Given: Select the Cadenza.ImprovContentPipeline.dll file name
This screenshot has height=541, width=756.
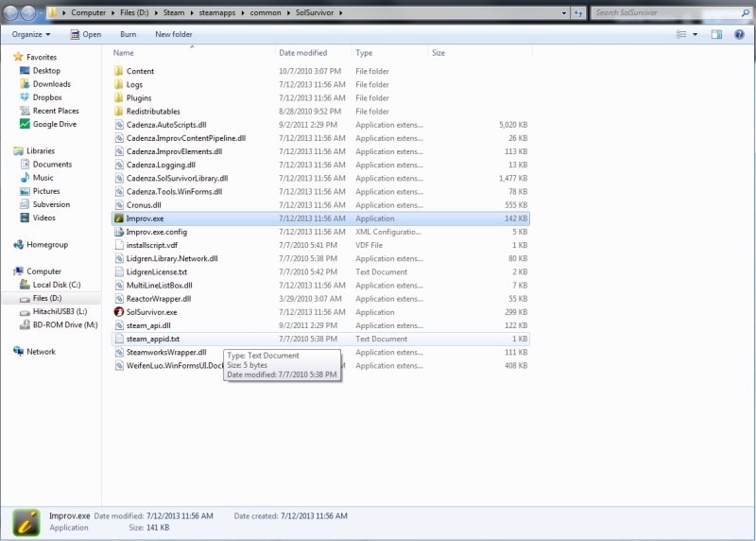Looking at the screenshot, I should coord(186,138).
